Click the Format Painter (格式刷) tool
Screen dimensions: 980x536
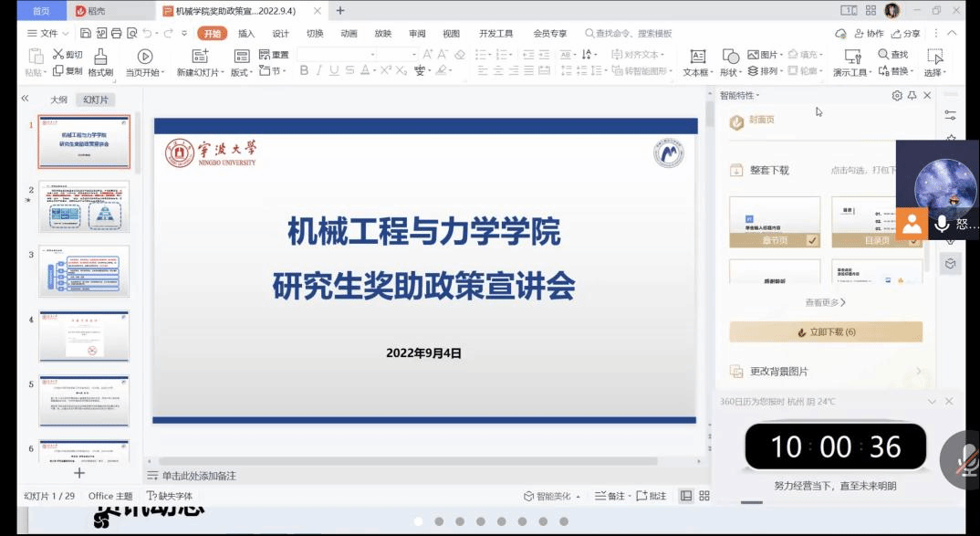(100, 62)
